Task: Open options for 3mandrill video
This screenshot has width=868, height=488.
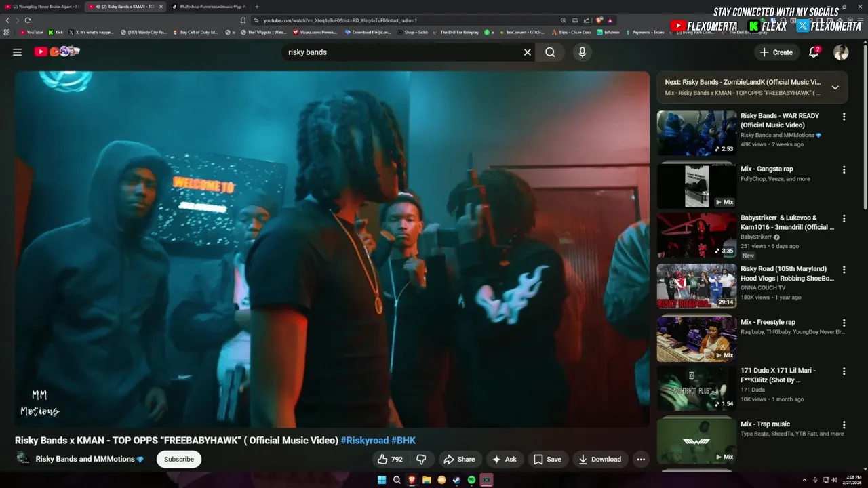Action: pos(844,219)
